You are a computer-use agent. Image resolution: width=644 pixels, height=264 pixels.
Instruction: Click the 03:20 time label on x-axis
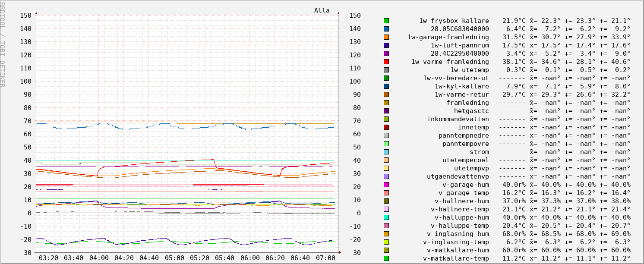48,258
